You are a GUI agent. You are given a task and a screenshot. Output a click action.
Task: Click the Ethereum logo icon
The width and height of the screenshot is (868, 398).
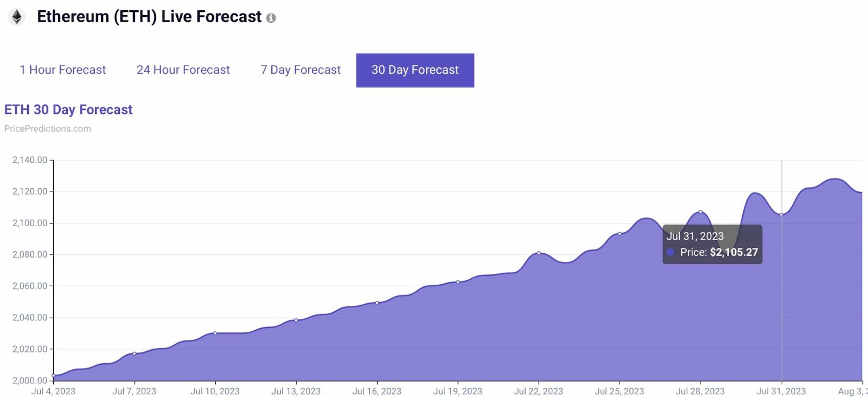point(17,17)
